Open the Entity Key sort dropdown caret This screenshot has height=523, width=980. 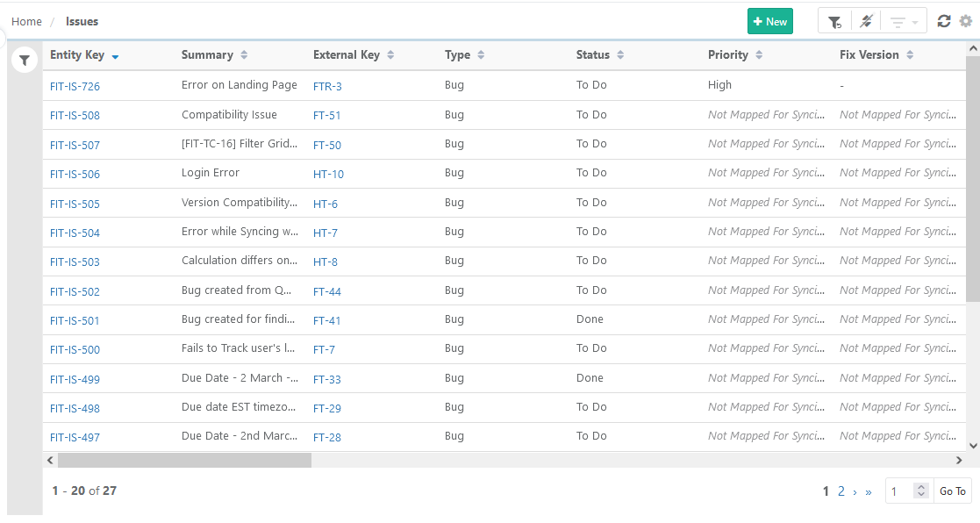(115, 54)
